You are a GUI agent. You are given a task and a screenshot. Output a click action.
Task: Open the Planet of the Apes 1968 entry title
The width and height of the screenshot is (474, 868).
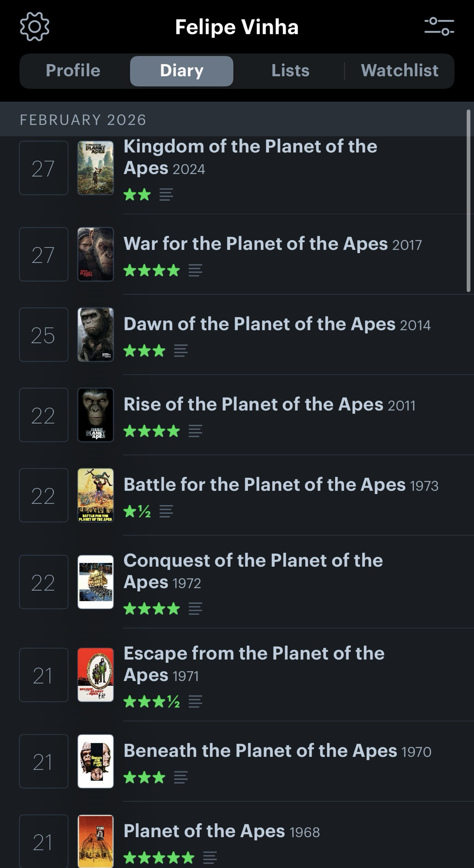point(204,831)
